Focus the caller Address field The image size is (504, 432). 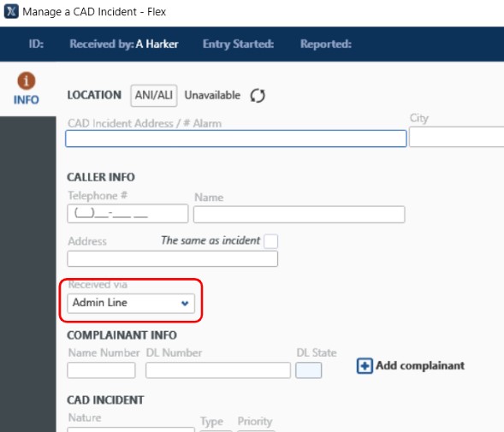click(172, 258)
